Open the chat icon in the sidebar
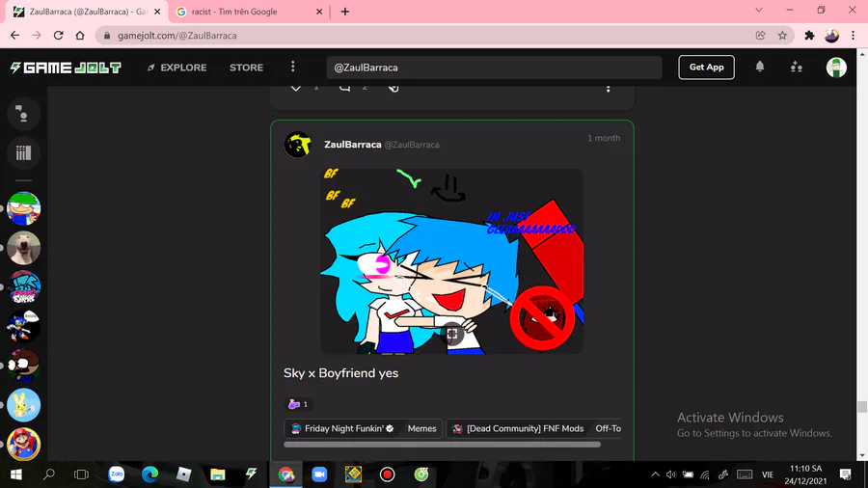This screenshot has height=488, width=868. pos(23,114)
